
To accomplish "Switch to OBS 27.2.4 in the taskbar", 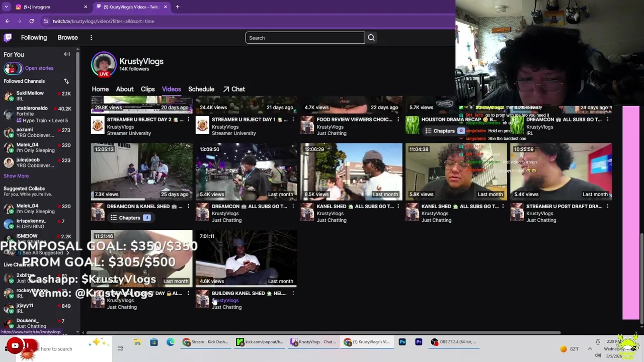I will 454,342.
